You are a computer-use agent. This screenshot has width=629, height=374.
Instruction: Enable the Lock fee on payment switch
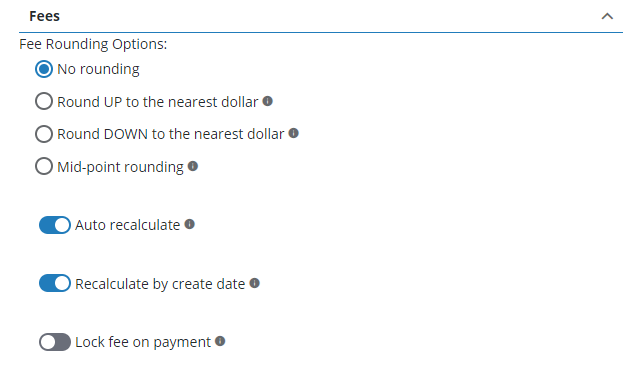(x=55, y=342)
